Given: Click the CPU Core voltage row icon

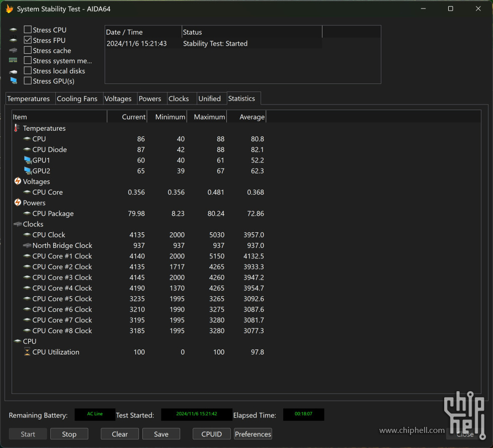Looking at the screenshot, I should coord(27,192).
